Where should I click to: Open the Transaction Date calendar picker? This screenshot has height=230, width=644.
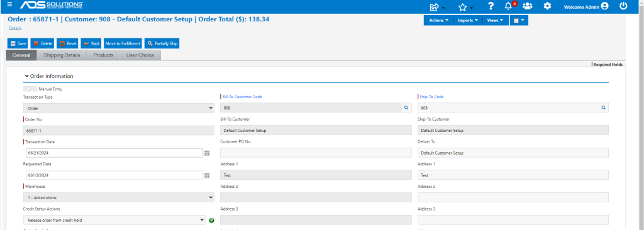[x=206, y=153]
